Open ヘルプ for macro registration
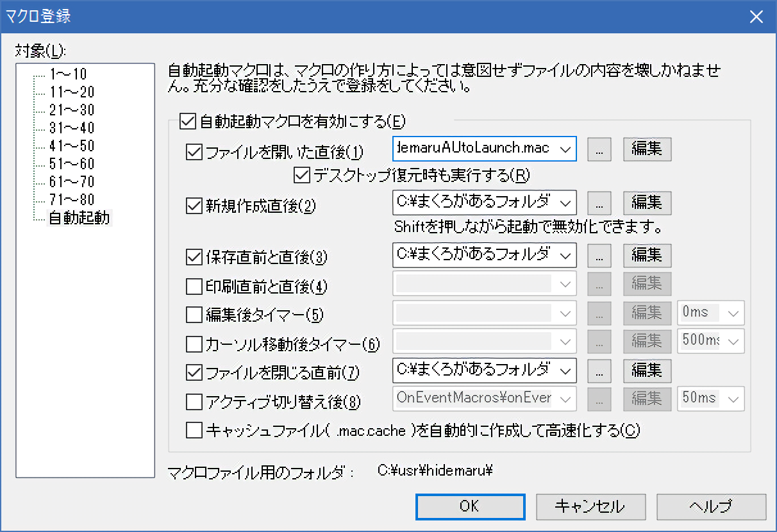777x532 pixels. (x=710, y=506)
